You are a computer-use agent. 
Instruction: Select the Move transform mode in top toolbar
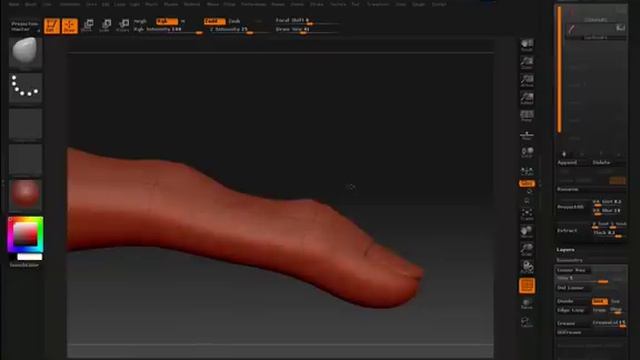(x=87, y=25)
